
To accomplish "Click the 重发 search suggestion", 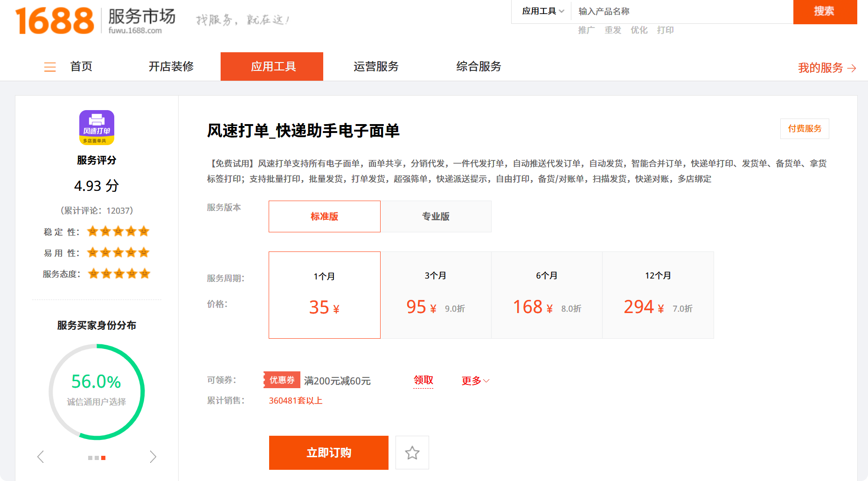I will tap(613, 30).
